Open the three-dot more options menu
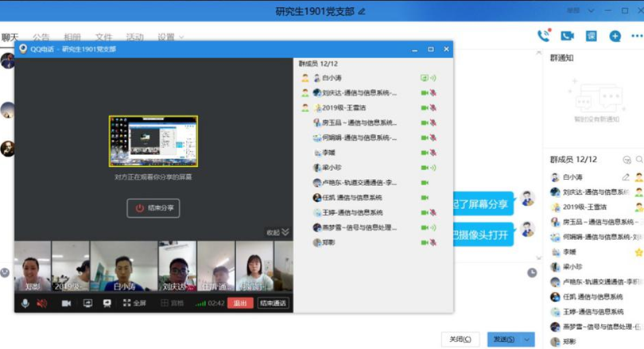 636,36
